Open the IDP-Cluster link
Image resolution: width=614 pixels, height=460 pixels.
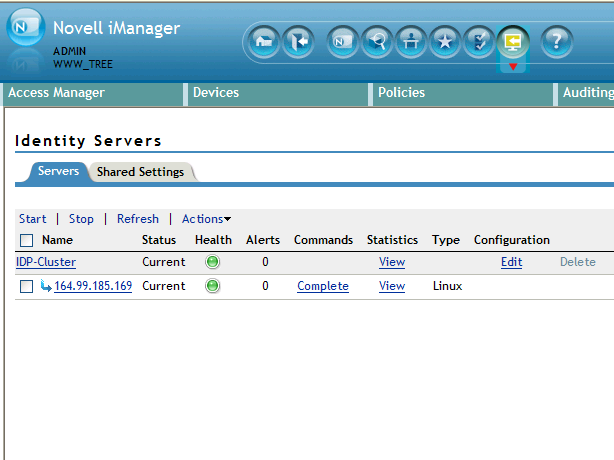[46, 262]
